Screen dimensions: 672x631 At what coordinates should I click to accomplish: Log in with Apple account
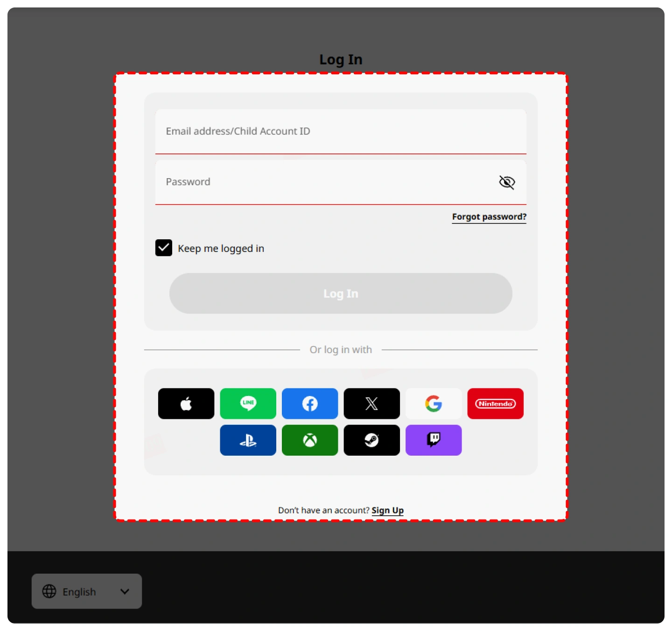click(x=186, y=403)
